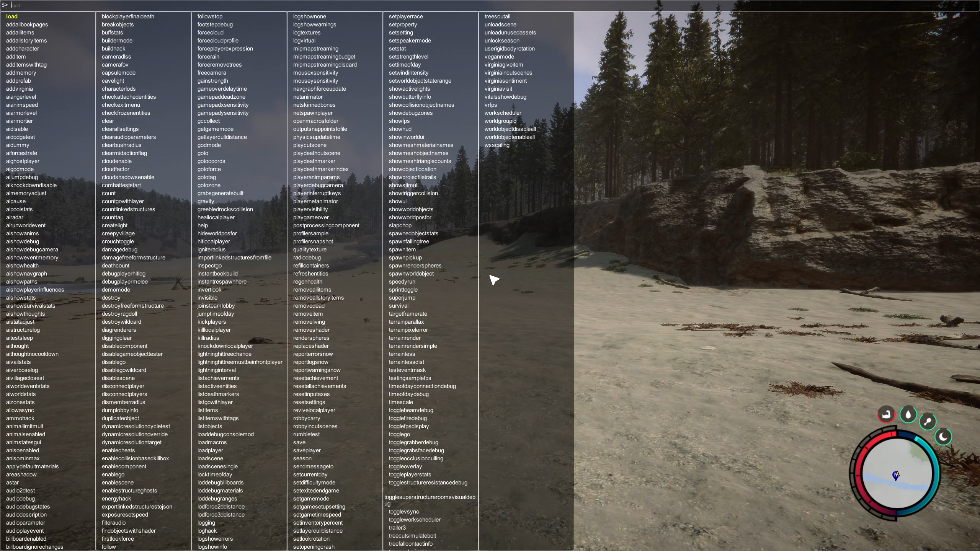Expand the command search input field

490,5
